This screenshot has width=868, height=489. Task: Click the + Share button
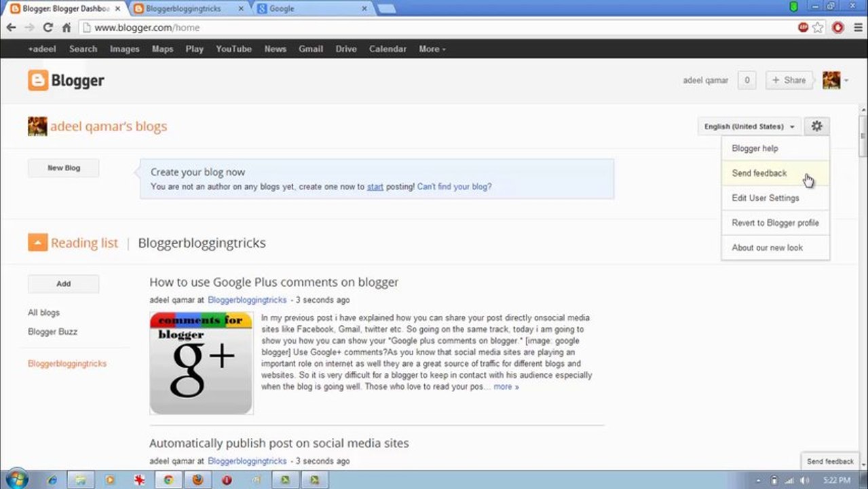[x=789, y=80]
